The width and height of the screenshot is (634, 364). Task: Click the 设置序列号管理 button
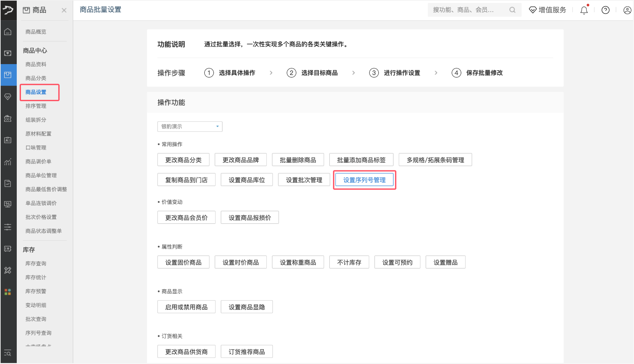click(x=364, y=180)
